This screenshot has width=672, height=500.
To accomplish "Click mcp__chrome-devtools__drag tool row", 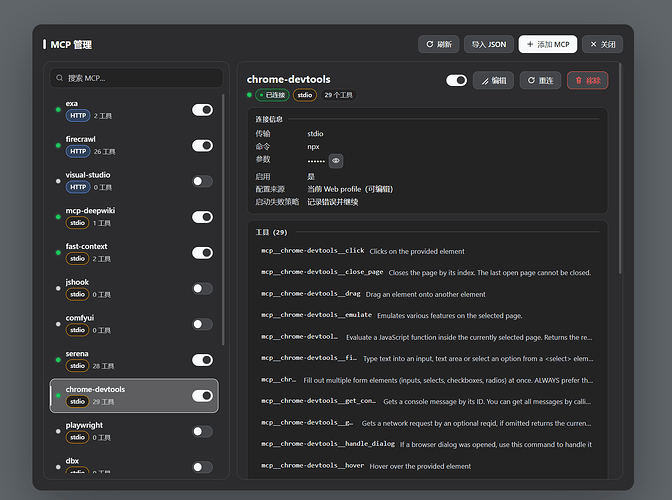I will [427, 294].
